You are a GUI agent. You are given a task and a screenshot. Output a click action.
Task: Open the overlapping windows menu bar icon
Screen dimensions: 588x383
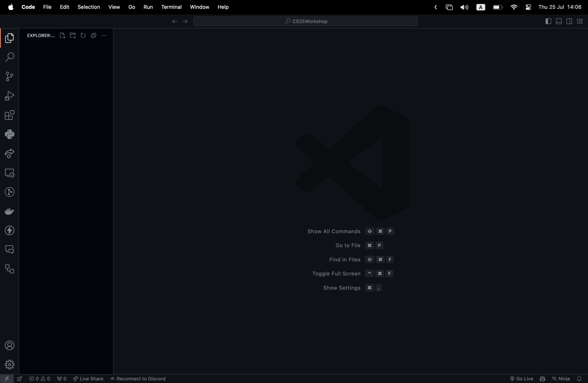[449, 7]
